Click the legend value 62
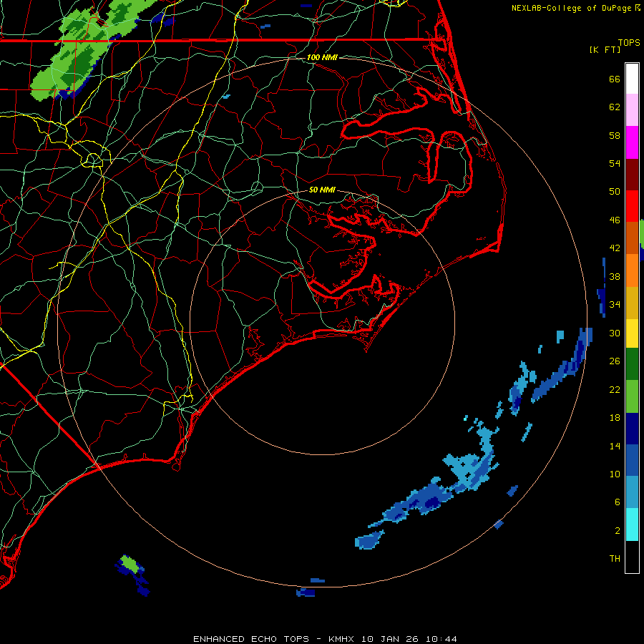The image size is (644, 644). (615, 107)
